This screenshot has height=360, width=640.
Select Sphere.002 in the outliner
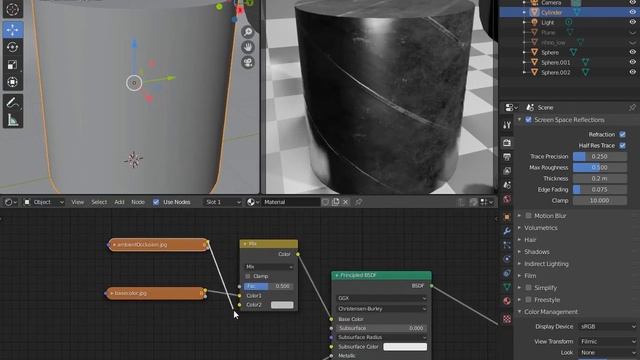(x=555, y=72)
